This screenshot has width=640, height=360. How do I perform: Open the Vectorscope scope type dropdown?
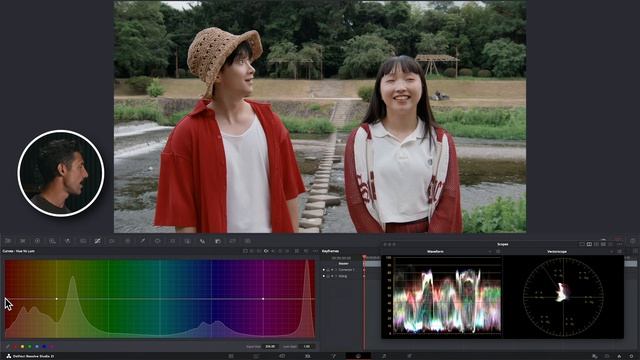click(x=611, y=251)
